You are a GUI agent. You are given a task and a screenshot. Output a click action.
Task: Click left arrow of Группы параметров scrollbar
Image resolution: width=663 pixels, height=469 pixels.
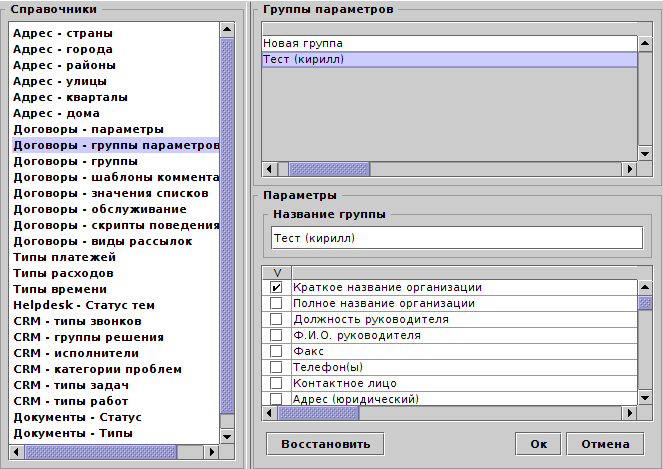pos(267,169)
